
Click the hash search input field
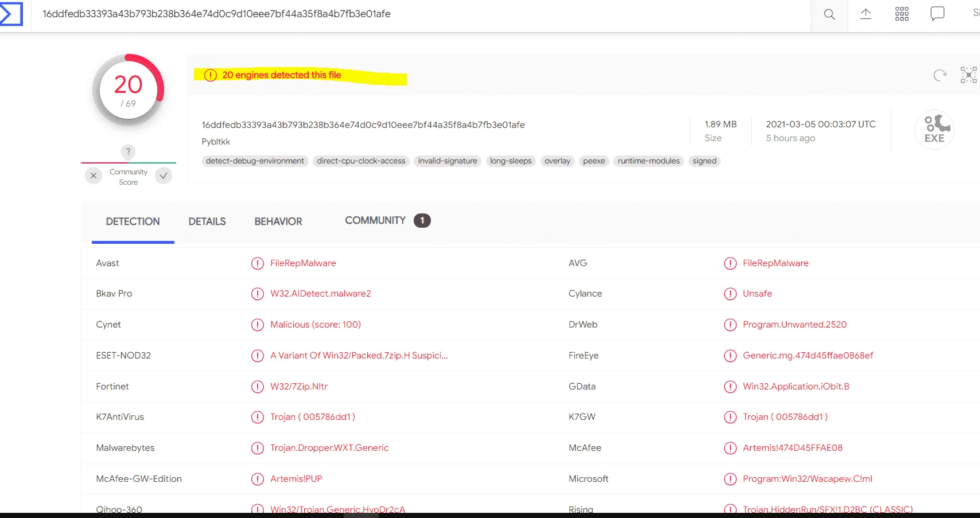tap(422, 14)
